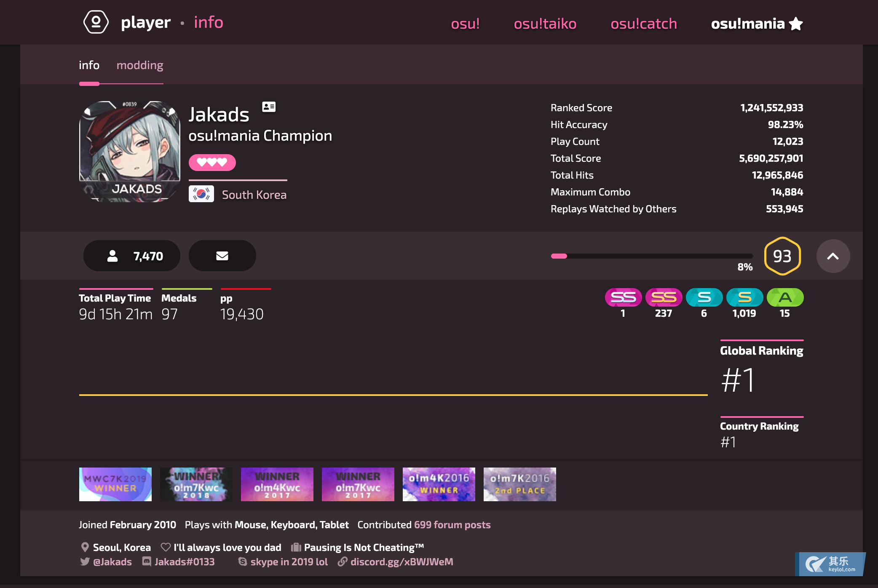Open the @Jakads Twitter link

point(112,561)
